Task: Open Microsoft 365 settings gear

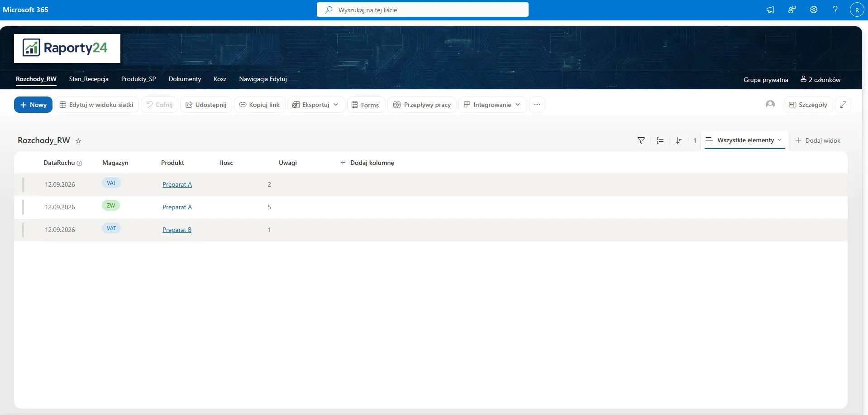Action: (x=814, y=10)
